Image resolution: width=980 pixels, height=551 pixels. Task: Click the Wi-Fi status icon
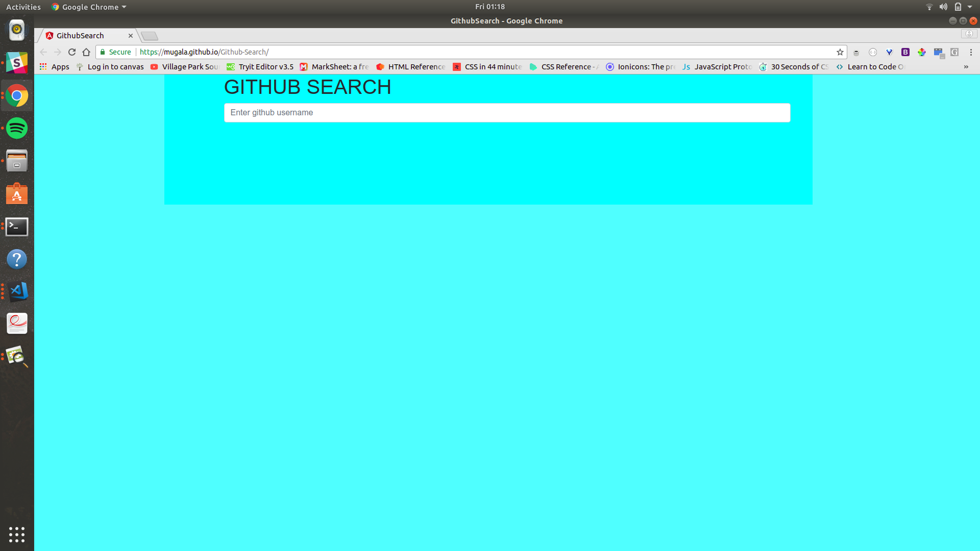pos(929,7)
